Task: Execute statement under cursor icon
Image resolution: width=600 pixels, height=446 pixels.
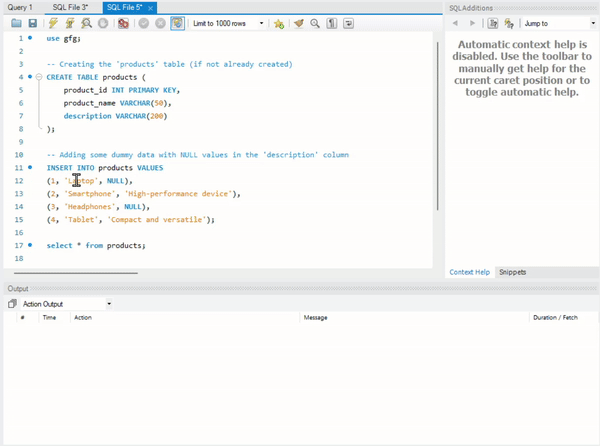Action: tap(70, 22)
